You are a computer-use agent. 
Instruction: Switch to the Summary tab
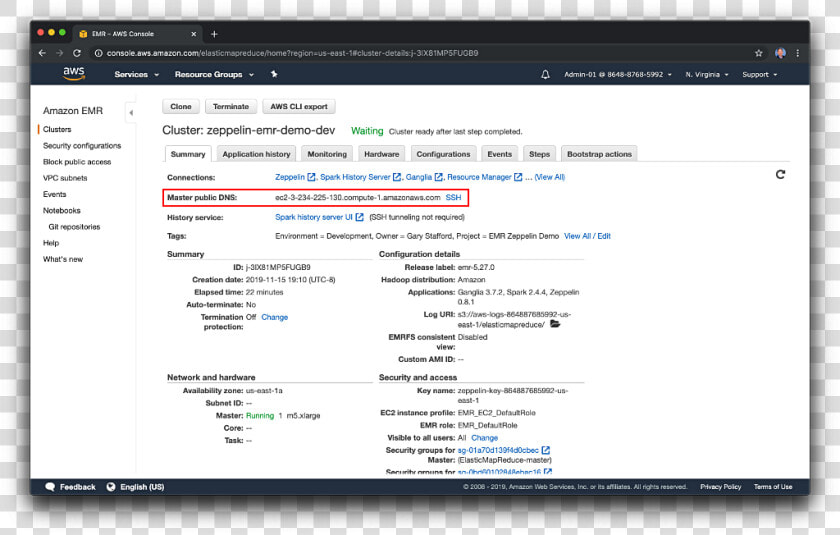click(188, 154)
